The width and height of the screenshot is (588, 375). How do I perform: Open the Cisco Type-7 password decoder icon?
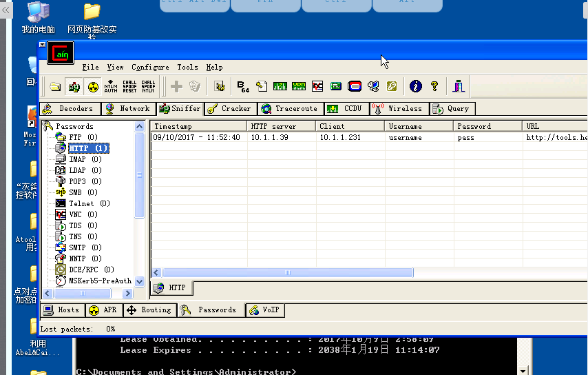tap(280, 87)
